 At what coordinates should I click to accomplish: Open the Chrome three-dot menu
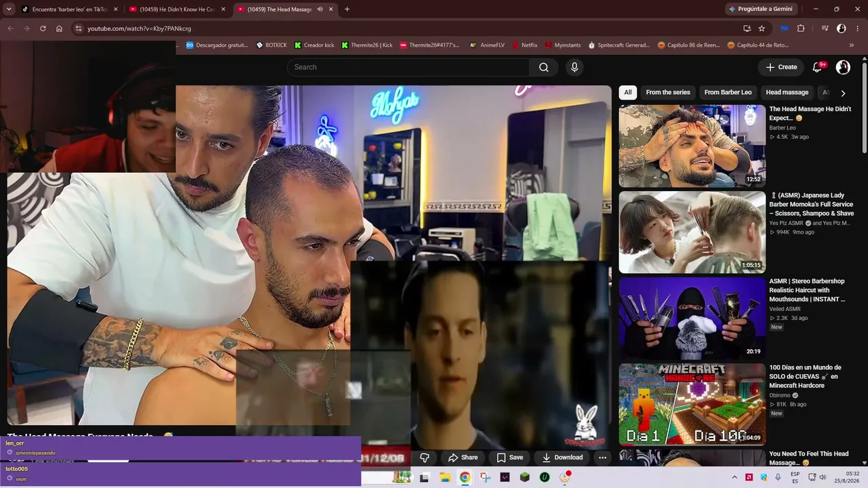click(x=858, y=28)
